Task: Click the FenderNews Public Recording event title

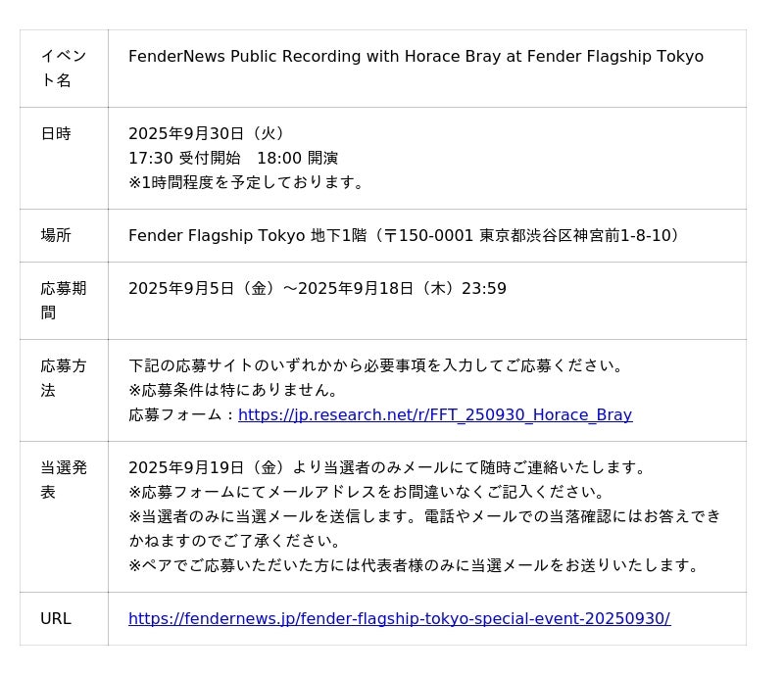Action: click(x=416, y=57)
